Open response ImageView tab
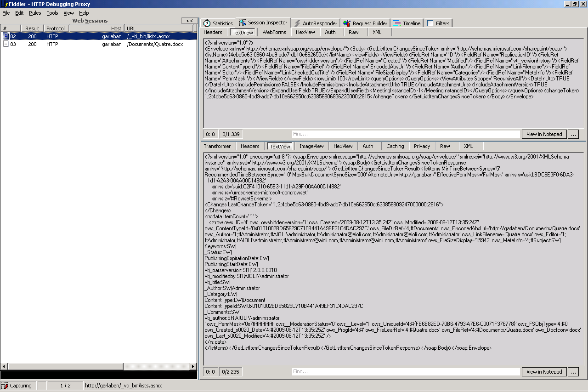Screen dimensions: 588x392 (311, 146)
